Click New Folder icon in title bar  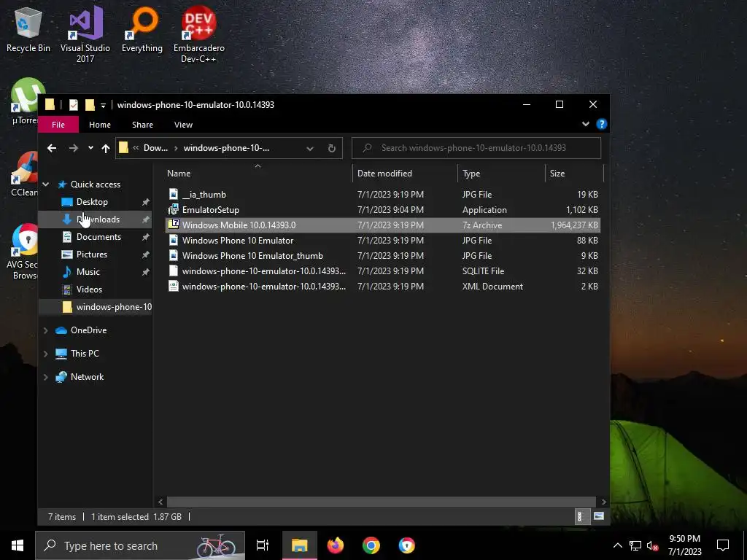pos(90,105)
